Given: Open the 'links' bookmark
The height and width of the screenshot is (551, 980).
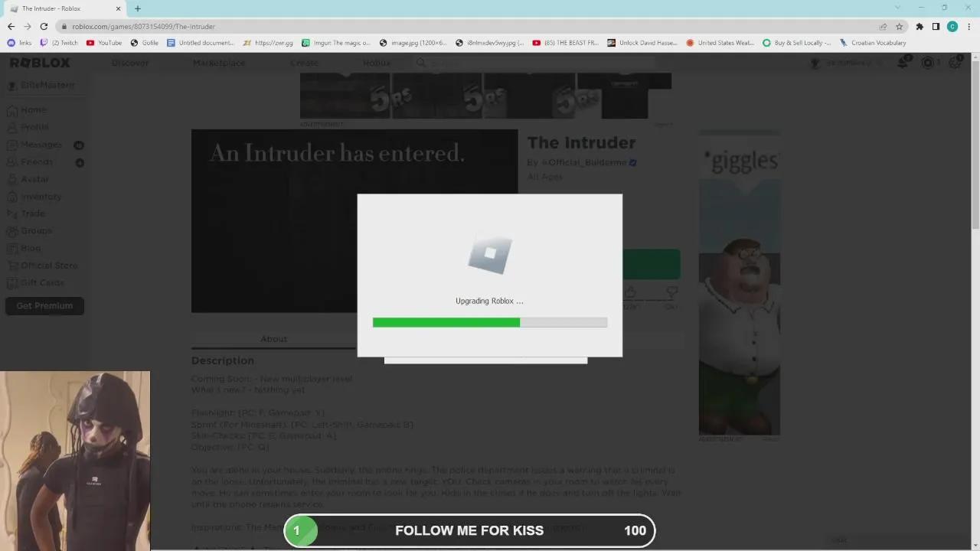Looking at the screenshot, I should point(19,43).
